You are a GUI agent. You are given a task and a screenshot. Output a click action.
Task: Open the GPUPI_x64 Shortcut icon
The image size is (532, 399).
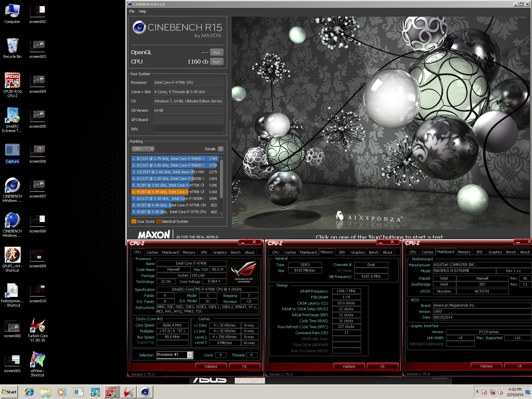[12, 259]
